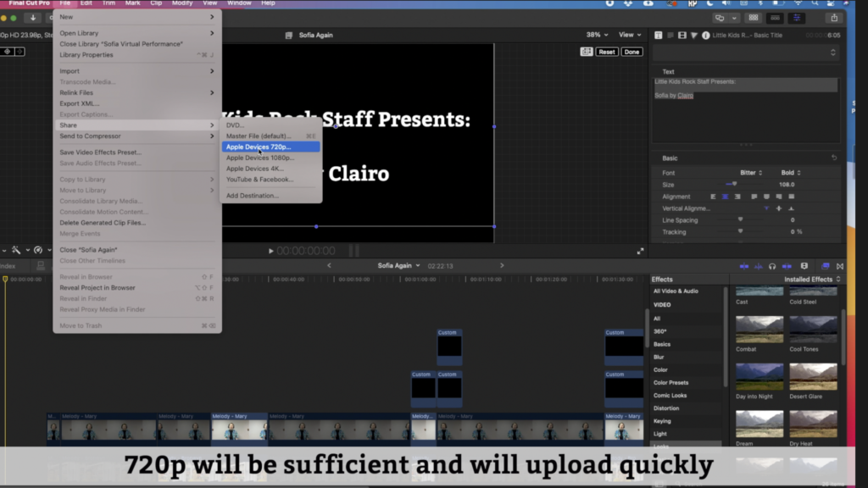Open the Filter inspector triangle icon
The width and height of the screenshot is (868, 488).
tap(694, 35)
